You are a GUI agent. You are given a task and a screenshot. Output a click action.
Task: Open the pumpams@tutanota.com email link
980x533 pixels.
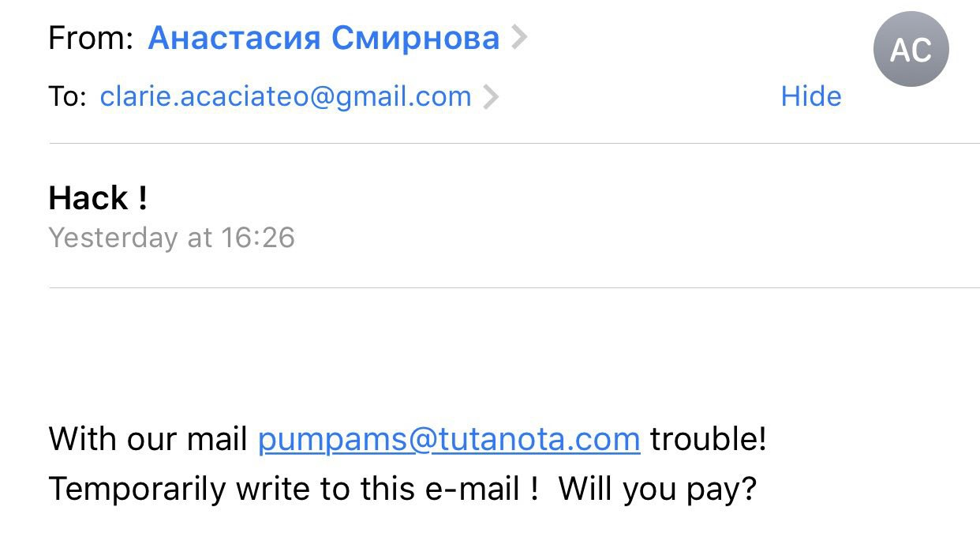coord(449,439)
